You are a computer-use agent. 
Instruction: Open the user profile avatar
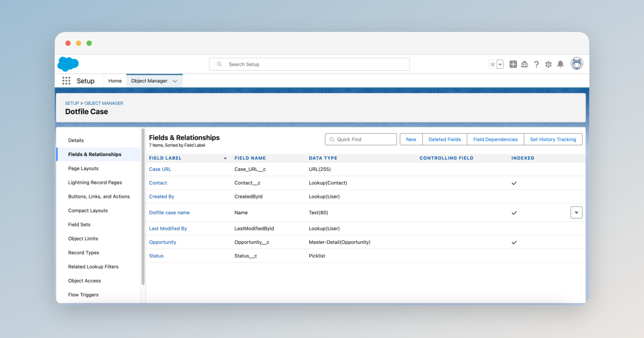[x=577, y=63]
